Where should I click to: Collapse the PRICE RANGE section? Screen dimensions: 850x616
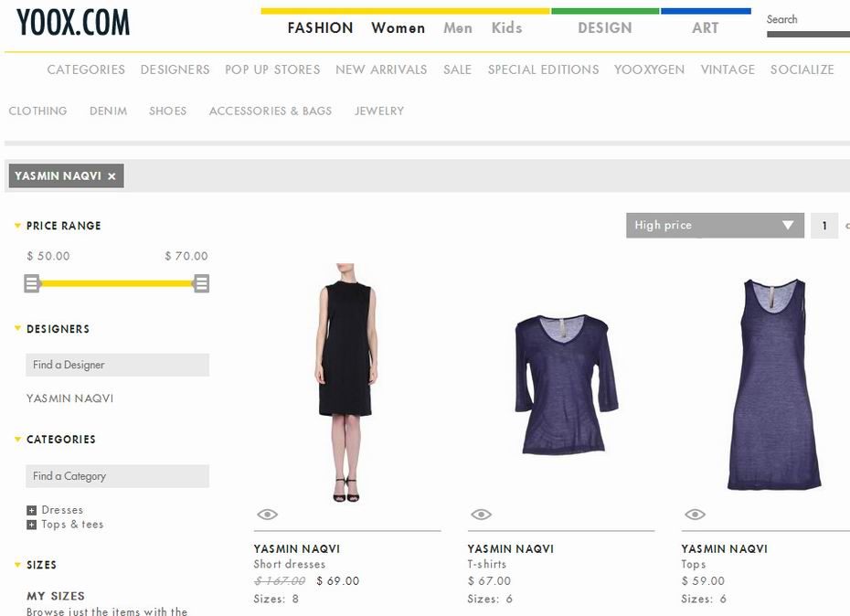(x=17, y=226)
